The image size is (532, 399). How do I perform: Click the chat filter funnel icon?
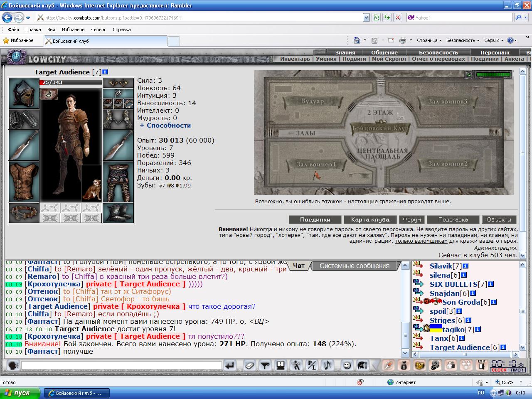[x=265, y=365]
